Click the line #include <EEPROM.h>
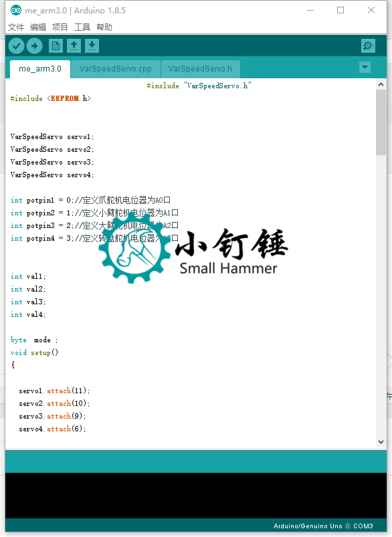This screenshot has height=537, width=392. [x=51, y=98]
